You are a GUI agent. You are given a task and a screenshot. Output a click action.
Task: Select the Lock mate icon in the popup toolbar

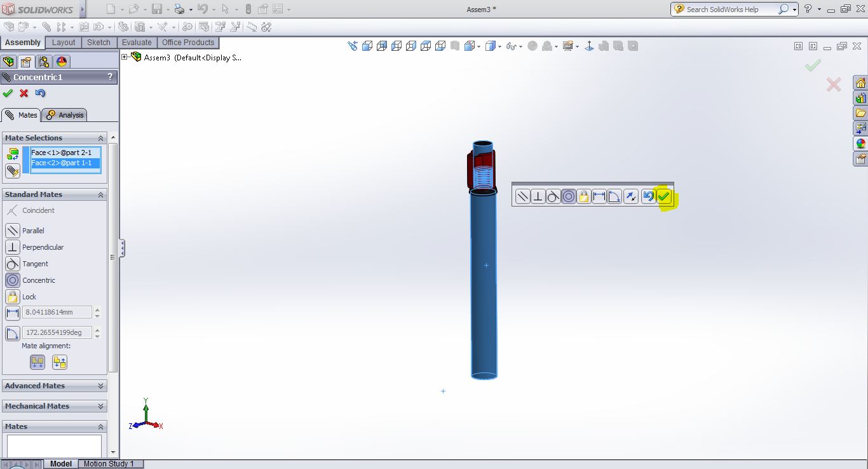(x=584, y=197)
